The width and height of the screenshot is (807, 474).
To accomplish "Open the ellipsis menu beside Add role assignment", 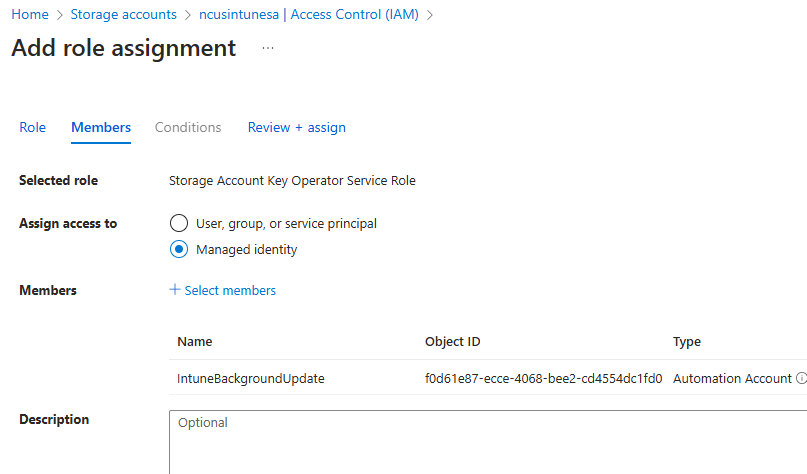I will point(268,48).
